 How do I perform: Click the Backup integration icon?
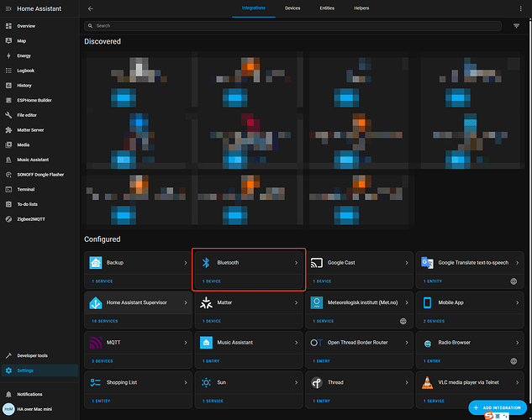[x=95, y=263]
